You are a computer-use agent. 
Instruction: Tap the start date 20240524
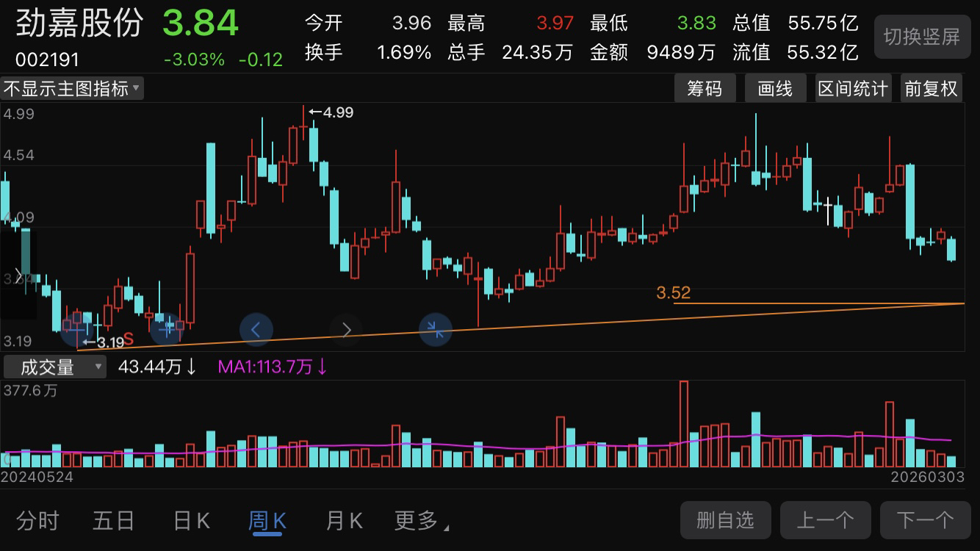click(x=37, y=478)
